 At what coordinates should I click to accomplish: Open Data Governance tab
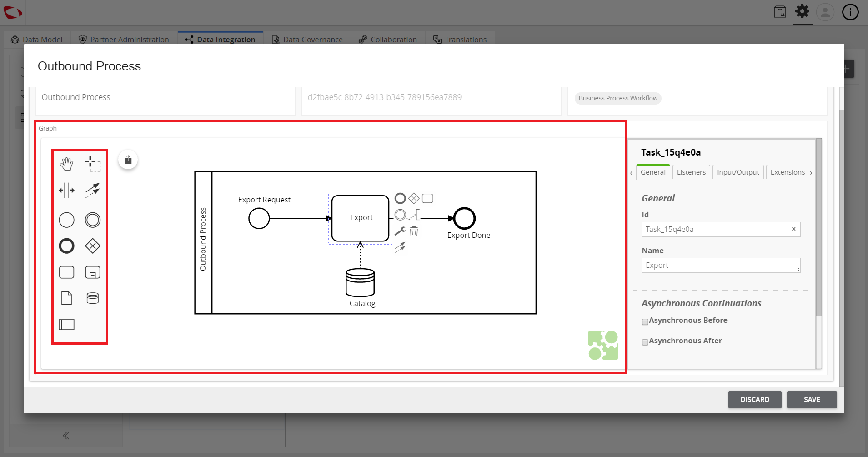point(308,40)
